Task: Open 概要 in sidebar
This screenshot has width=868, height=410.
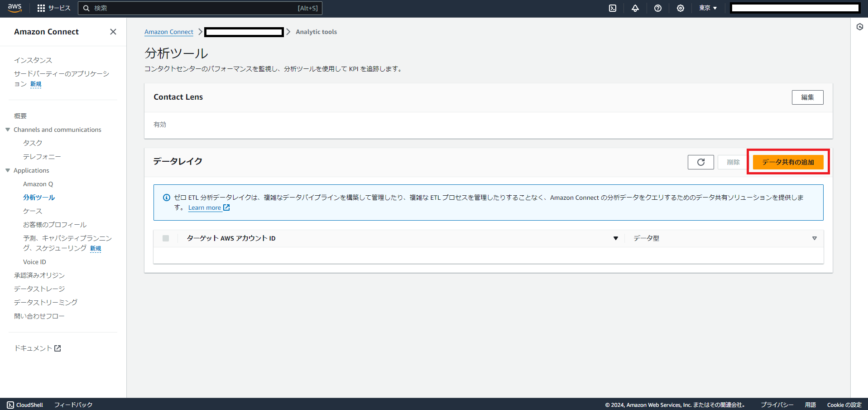Action: coord(20,116)
